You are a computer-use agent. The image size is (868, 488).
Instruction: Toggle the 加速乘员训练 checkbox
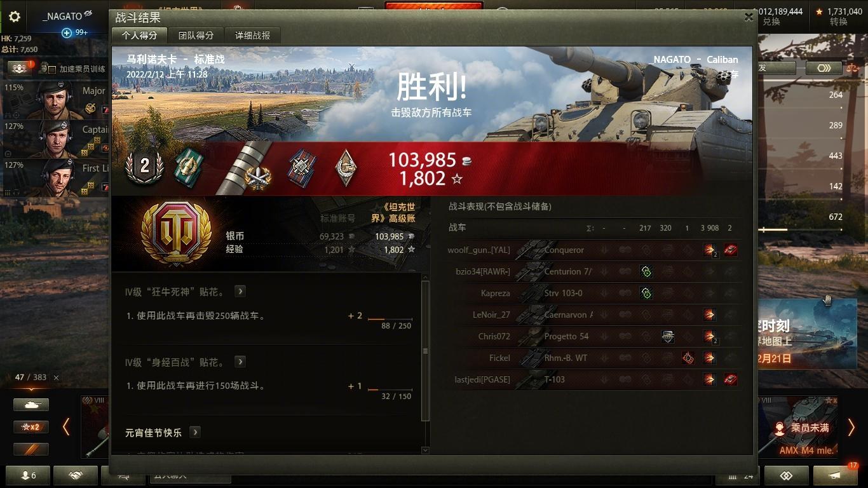pyautogui.click(x=52, y=69)
